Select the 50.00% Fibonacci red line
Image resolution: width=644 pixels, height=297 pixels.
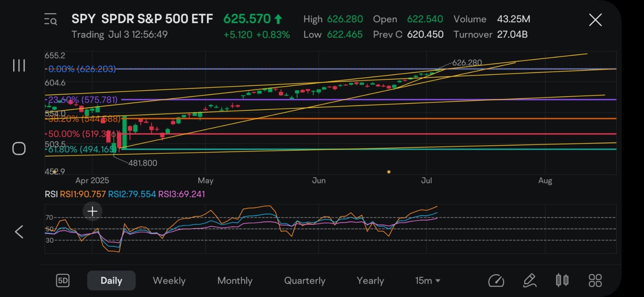pos(330,134)
